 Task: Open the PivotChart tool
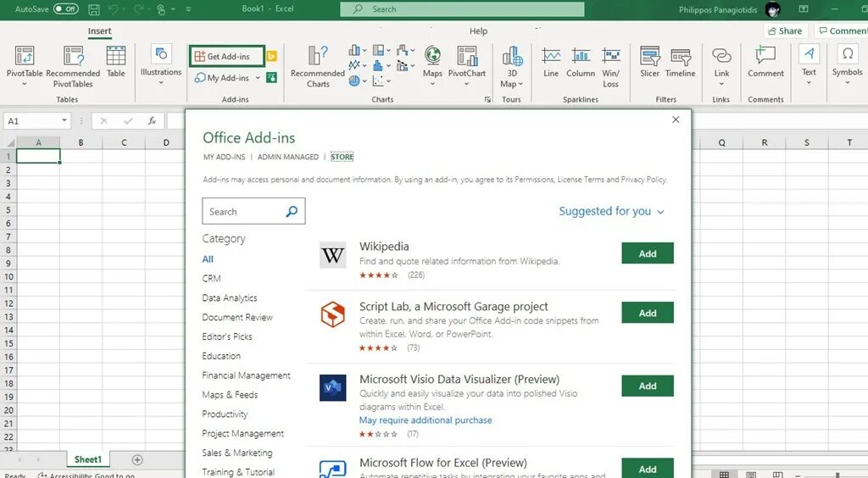467,66
